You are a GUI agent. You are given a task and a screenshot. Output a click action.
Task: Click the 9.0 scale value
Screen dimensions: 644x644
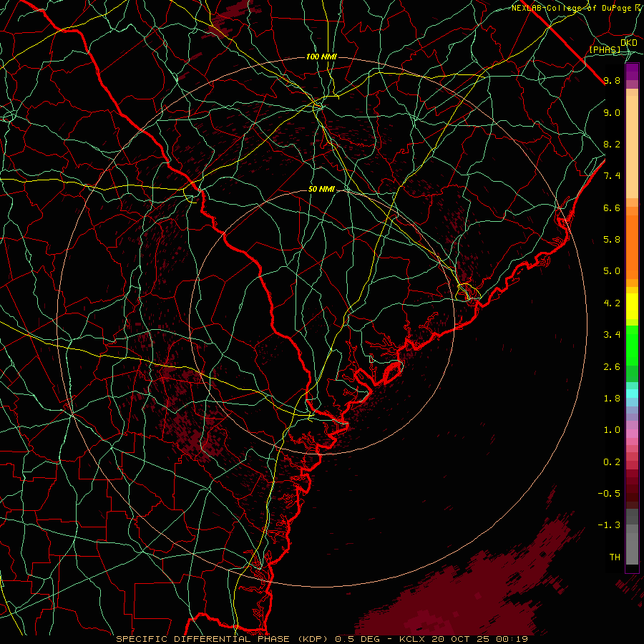612,112
